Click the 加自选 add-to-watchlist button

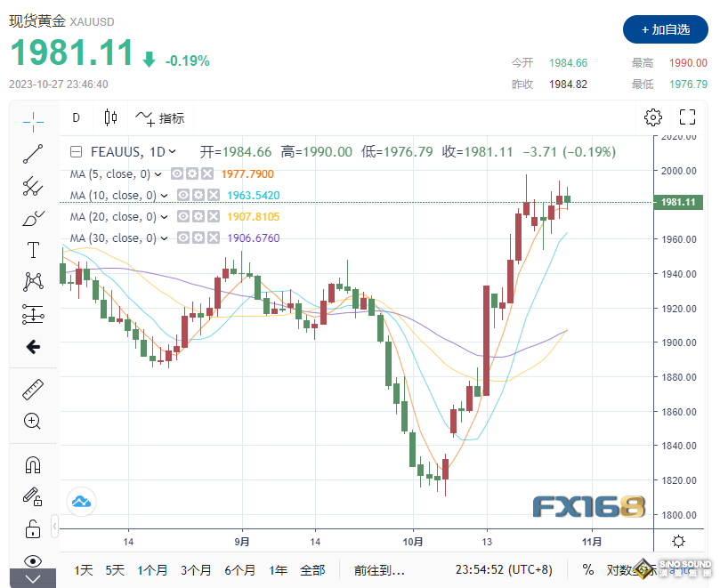tap(665, 29)
